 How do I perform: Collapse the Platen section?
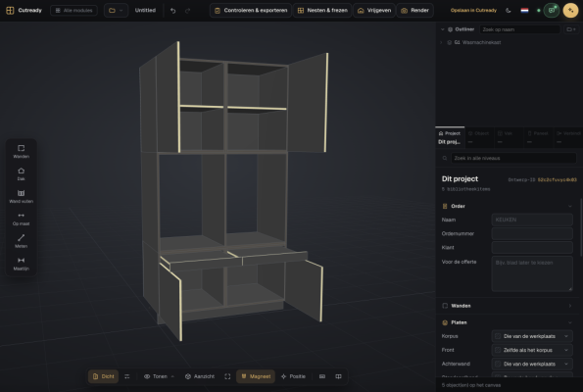[x=570, y=322]
